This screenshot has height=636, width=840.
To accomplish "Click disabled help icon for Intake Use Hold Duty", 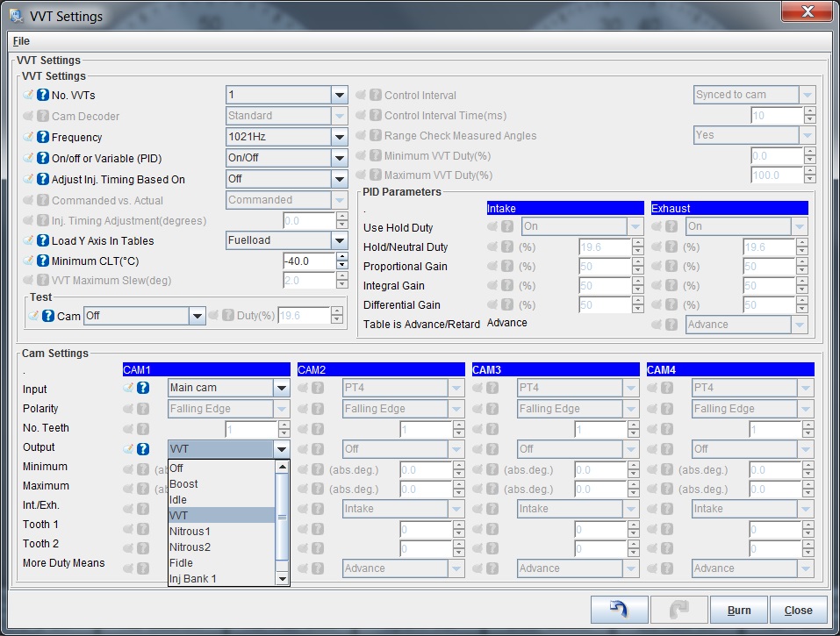I will [x=507, y=226].
